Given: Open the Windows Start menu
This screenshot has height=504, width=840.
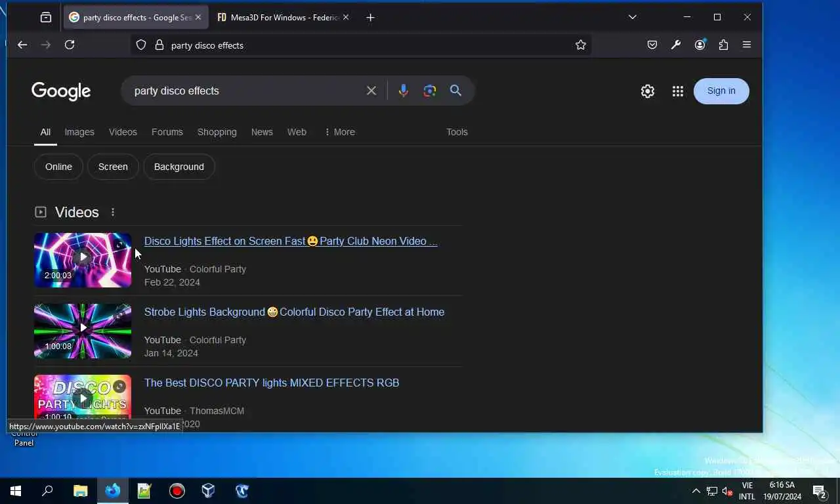Looking at the screenshot, I should [x=16, y=491].
